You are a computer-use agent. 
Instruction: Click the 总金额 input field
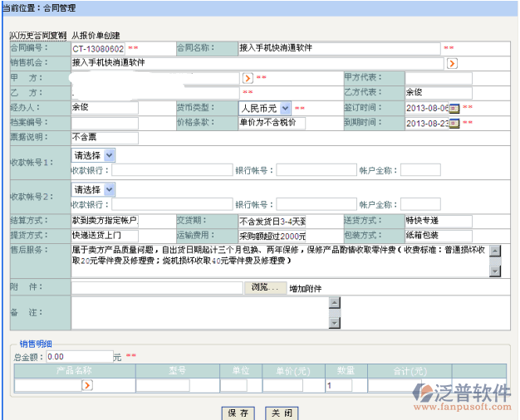79,356
